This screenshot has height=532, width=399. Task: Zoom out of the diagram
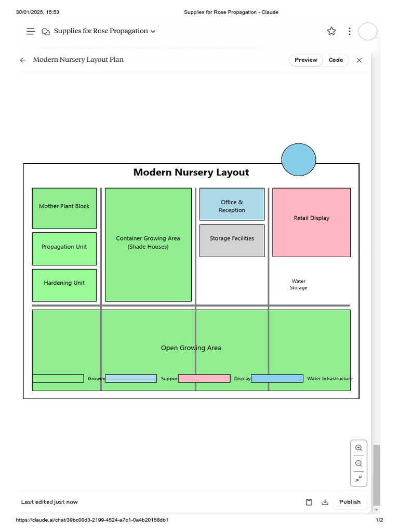pos(358,463)
